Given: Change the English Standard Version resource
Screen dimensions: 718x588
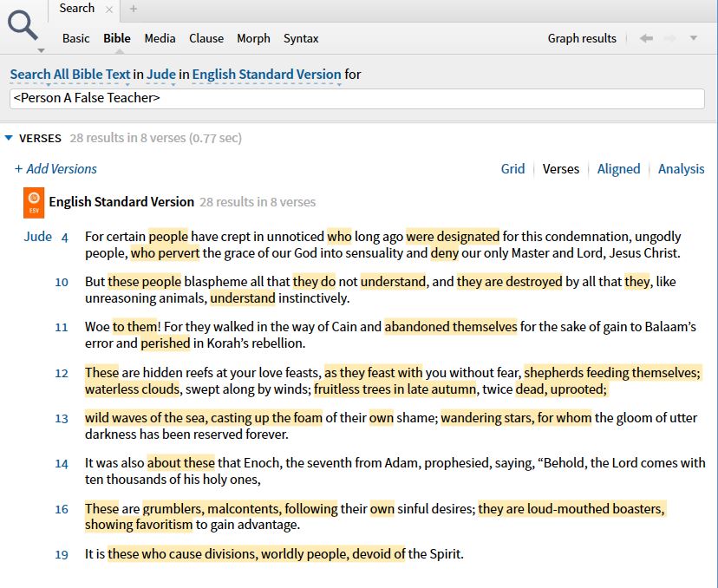Looking at the screenshot, I should coord(266,75).
